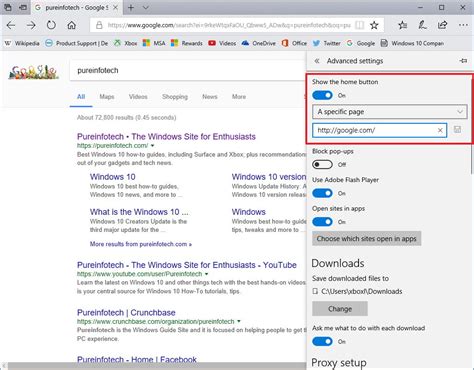Close the pureinfotech Google tab

pyautogui.click(x=115, y=7)
